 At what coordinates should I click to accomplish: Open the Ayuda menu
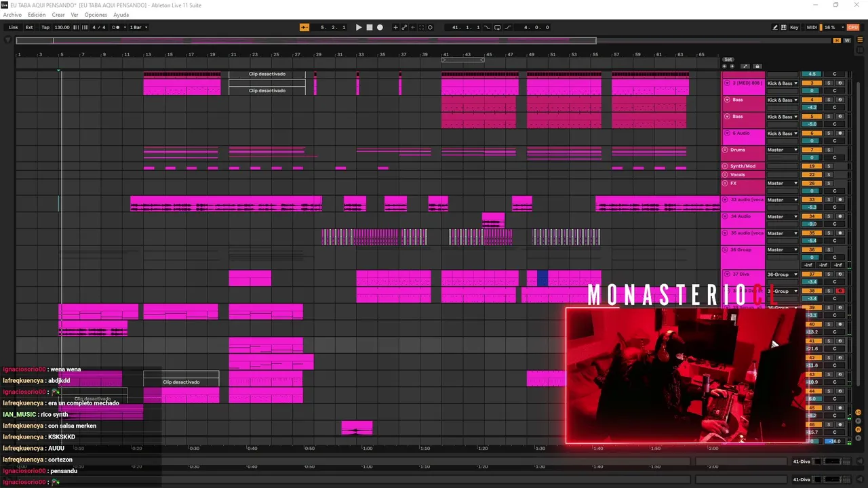point(121,15)
